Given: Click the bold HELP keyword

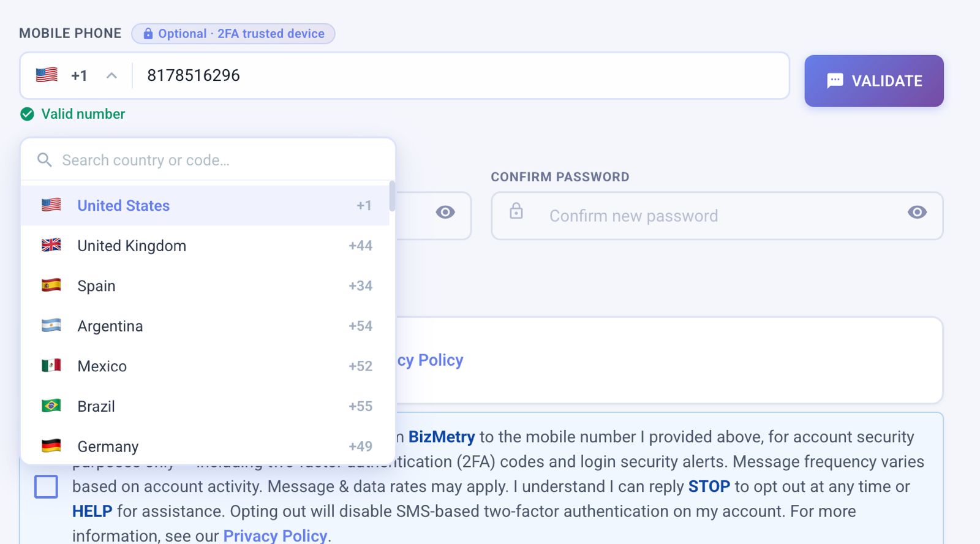Looking at the screenshot, I should (x=92, y=511).
